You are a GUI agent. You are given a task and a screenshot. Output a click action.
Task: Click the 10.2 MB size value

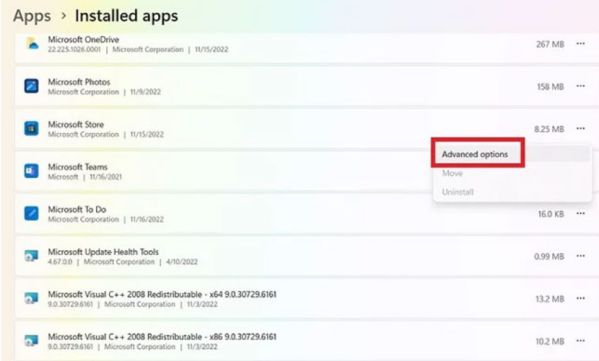(550, 342)
